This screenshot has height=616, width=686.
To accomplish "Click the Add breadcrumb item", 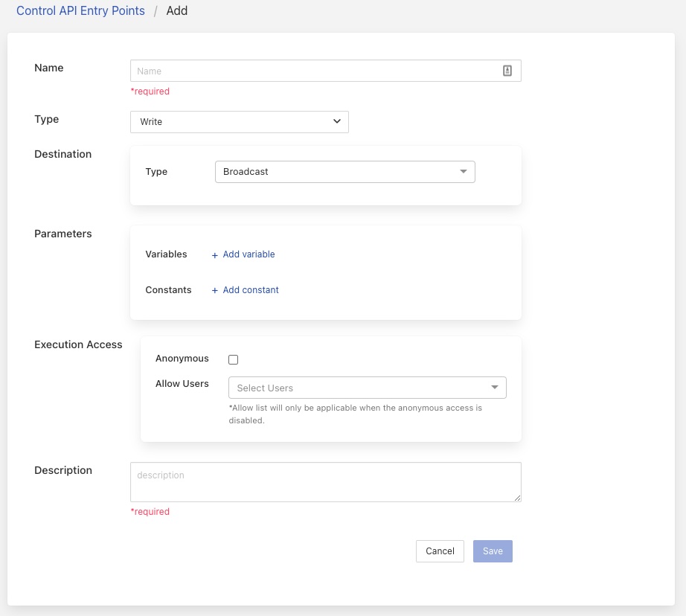I will tap(177, 11).
